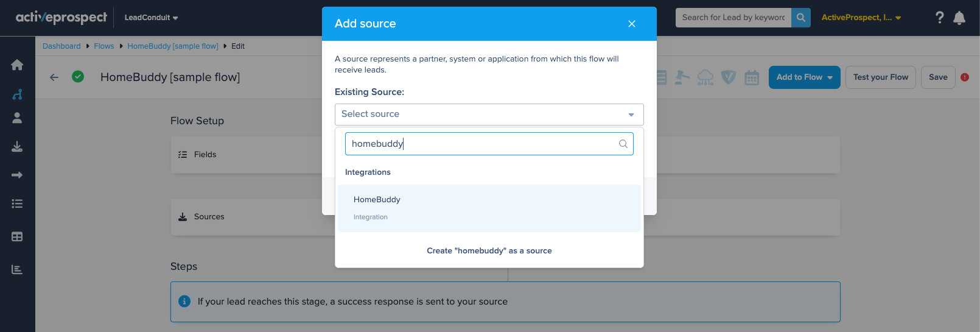The height and width of the screenshot is (332, 980).
Task: Click the cloud network icon in the toolbar
Action: click(x=705, y=77)
